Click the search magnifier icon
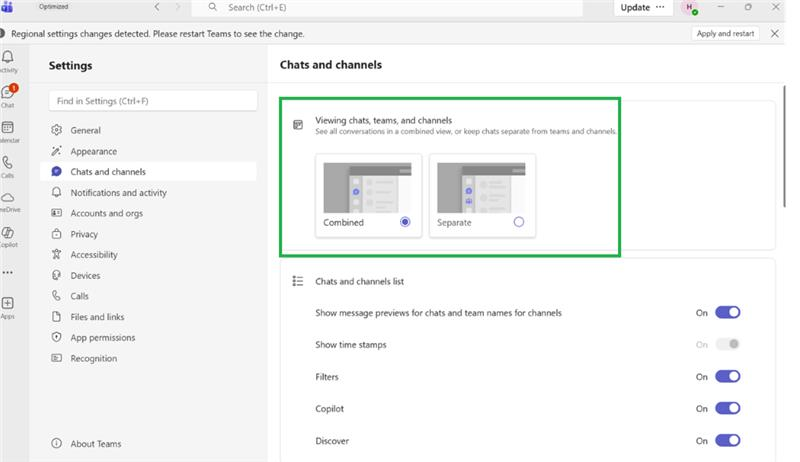Viewport: 800px width, 462px height. coord(213,7)
